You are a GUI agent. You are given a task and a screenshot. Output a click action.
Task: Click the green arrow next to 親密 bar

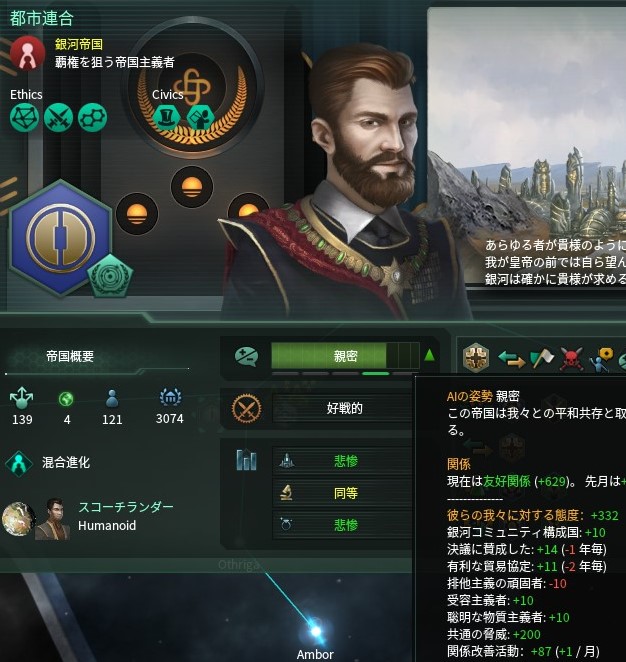[x=429, y=355]
